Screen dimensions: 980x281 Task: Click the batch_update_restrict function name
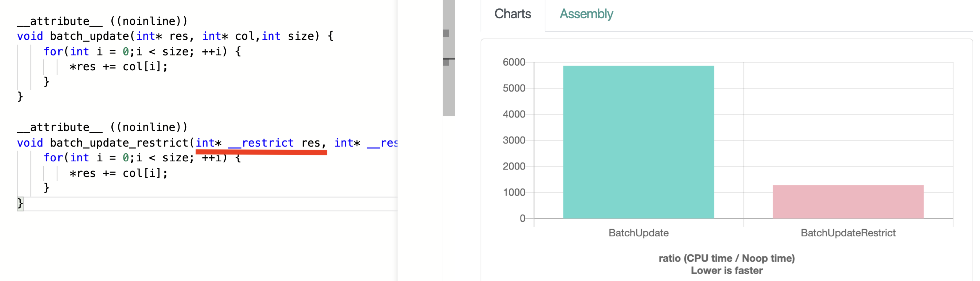pos(119,143)
